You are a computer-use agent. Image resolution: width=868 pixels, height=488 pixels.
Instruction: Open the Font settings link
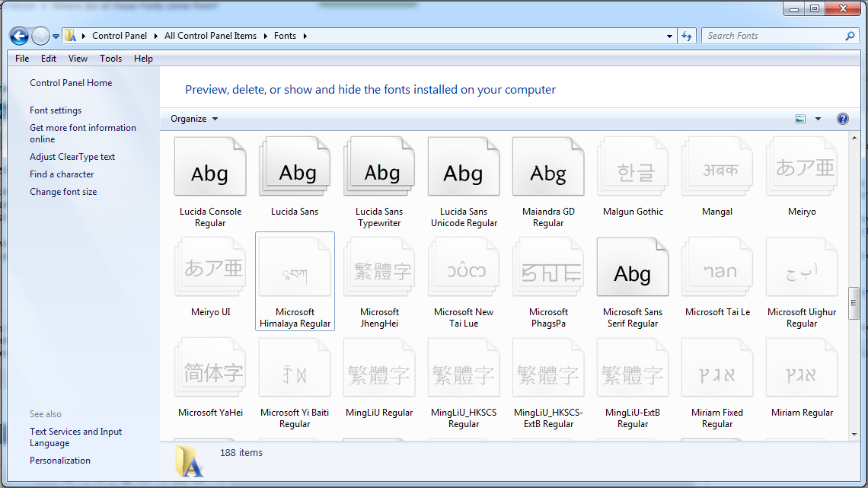[56, 110]
